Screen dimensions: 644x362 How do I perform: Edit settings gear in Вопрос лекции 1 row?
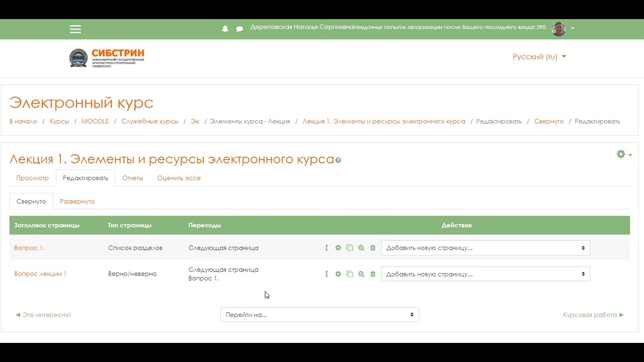(x=338, y=274)
